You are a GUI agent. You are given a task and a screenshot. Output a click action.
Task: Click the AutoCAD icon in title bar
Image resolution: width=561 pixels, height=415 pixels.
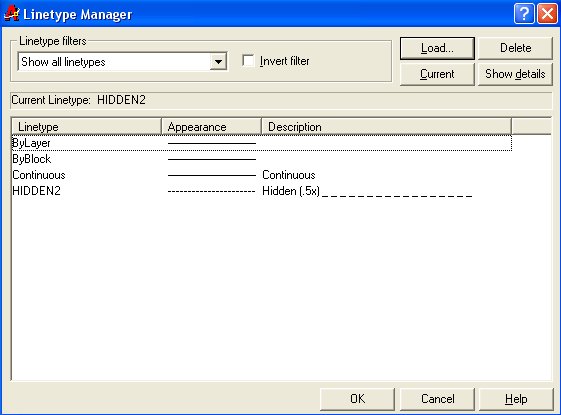tap(11, 14)
